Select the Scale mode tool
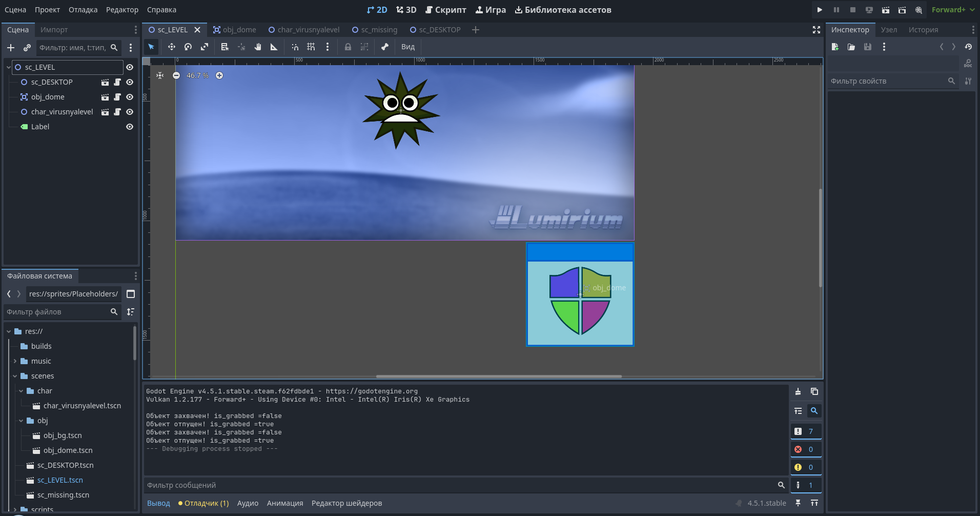 pyautogui.click(x=205, y=47)
